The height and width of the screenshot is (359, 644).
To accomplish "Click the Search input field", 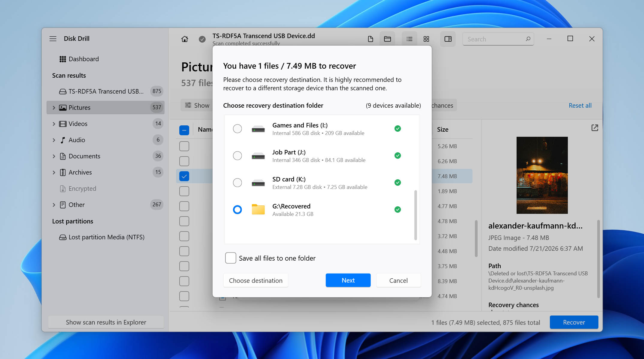I will (498, 39).
